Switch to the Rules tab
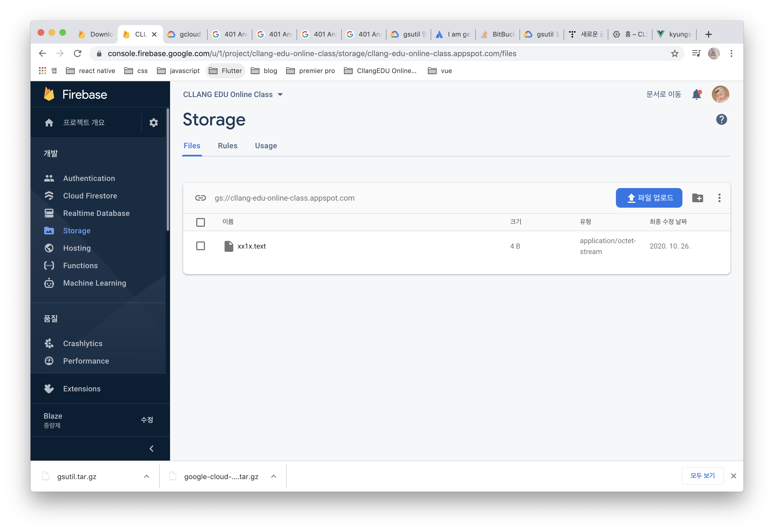Image resolution: width=774 pixels, height=532 pixels. (227, 146)
